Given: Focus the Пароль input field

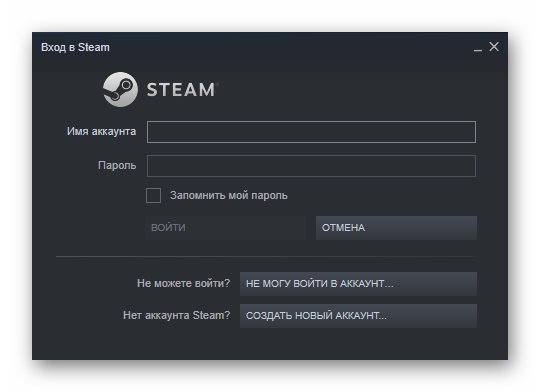Looking at the screenshot, I should click(x=311, y=166).
